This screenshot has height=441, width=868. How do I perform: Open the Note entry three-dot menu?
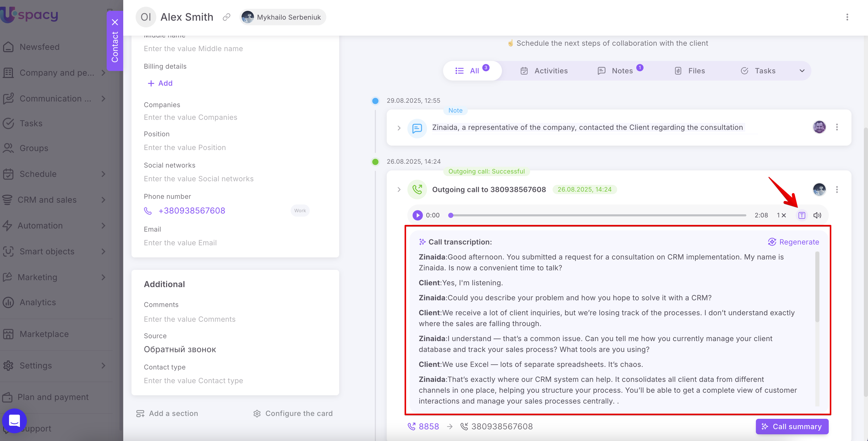pyautogui.click(x=837, y=127)
